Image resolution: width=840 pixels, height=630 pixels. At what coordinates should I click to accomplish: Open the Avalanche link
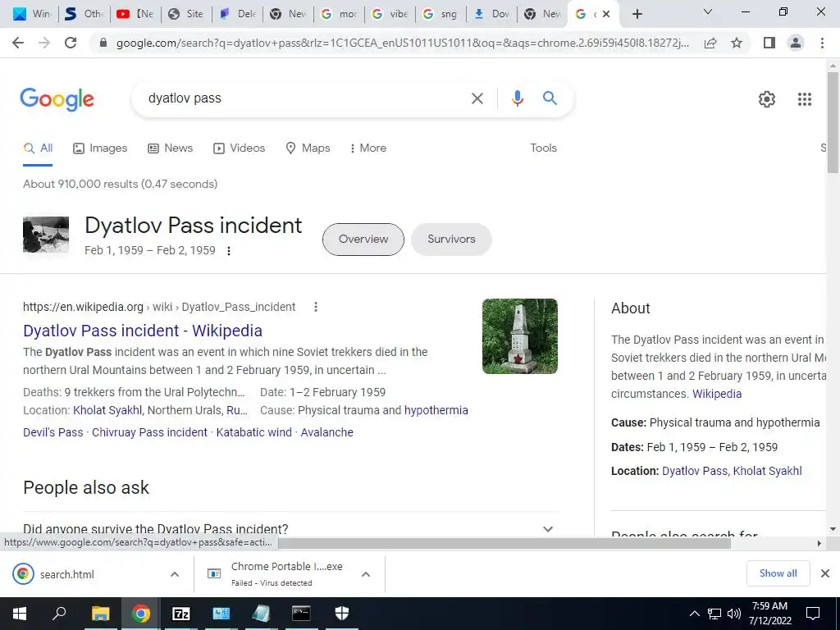click(326, 432)
